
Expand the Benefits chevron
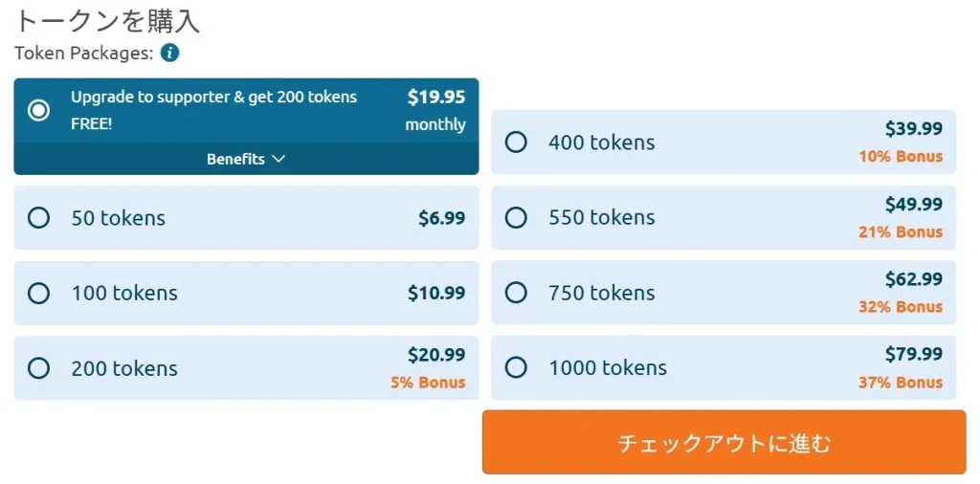278,159
